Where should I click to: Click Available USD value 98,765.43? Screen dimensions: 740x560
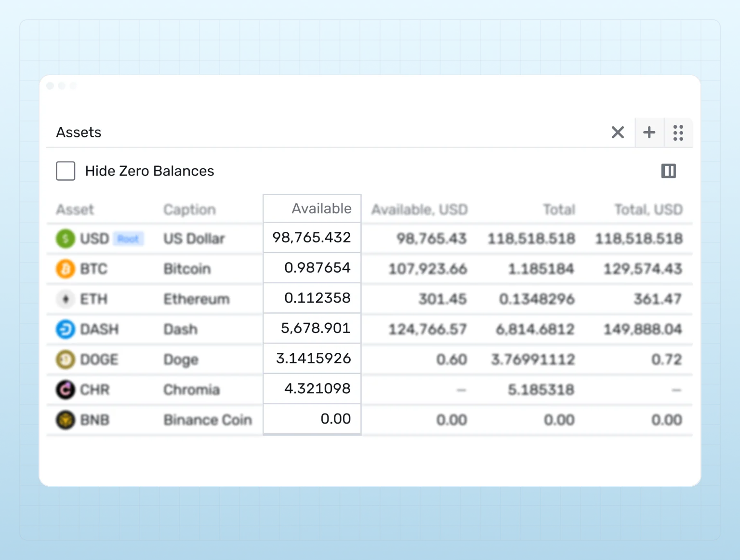(432, 239)
